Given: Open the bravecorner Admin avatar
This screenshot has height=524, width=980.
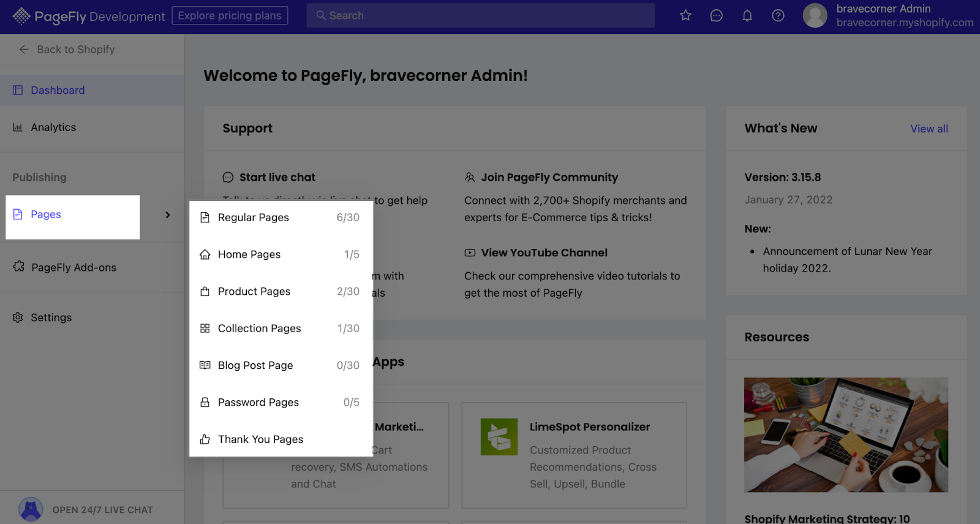Looking at the screenshot, I should (x=815, y=15).
